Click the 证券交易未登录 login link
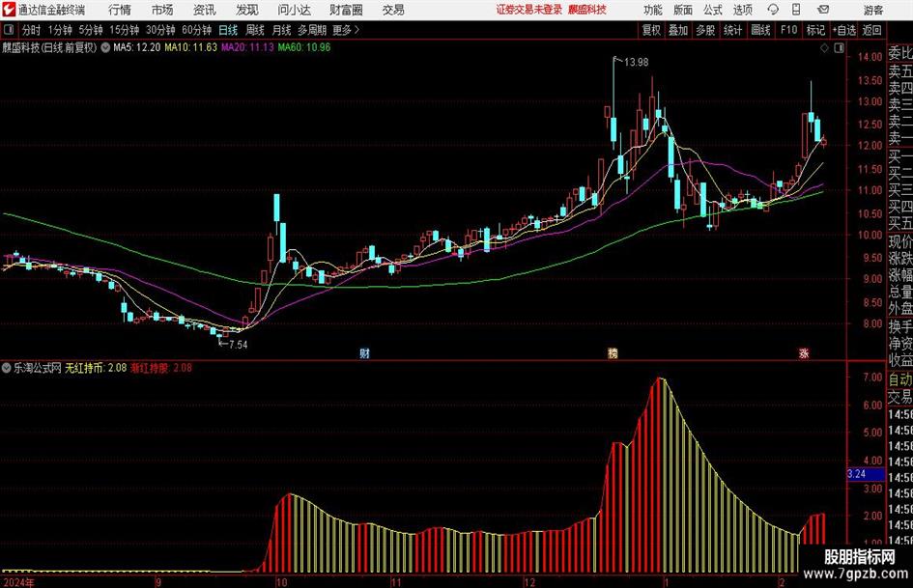The width and height of the screenshot is (913, 588). pyautogui.click(x=529, y=10)
